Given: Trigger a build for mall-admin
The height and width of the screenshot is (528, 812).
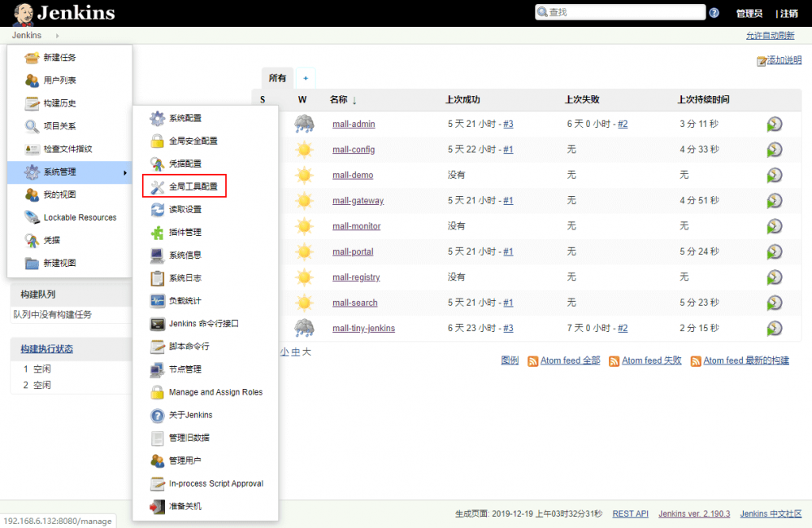Looking at the screenshot, I should tap(774, 124).
